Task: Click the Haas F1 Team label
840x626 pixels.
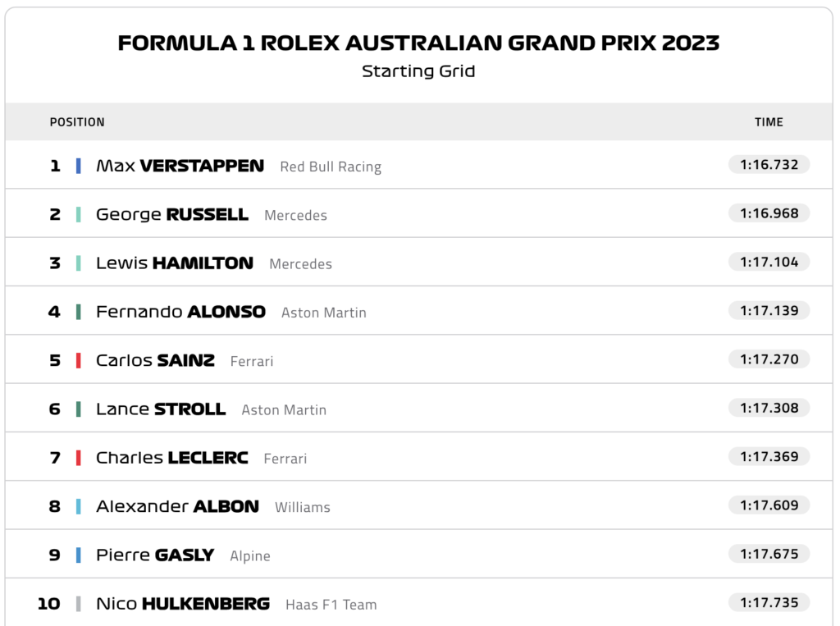Action: 331,605
